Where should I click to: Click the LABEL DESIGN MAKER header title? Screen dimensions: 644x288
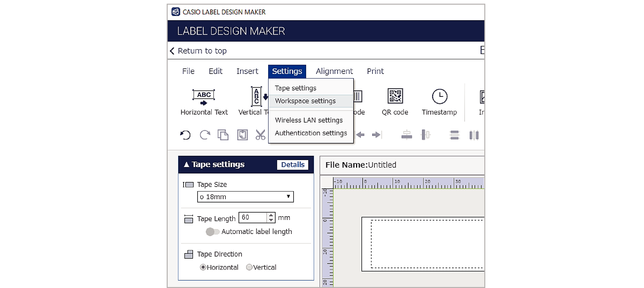pyautogui.click(x=231, y=31)
